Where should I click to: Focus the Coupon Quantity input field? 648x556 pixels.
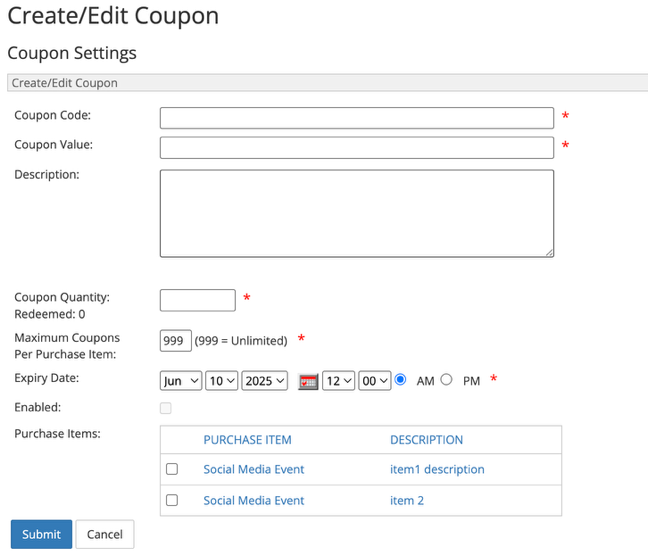(x=198, y=300)
